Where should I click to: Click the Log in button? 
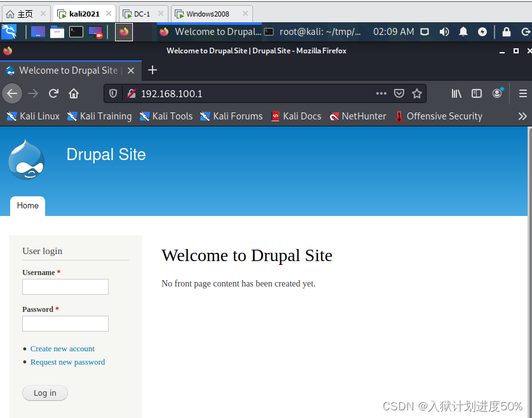click(x=44, y=393)
